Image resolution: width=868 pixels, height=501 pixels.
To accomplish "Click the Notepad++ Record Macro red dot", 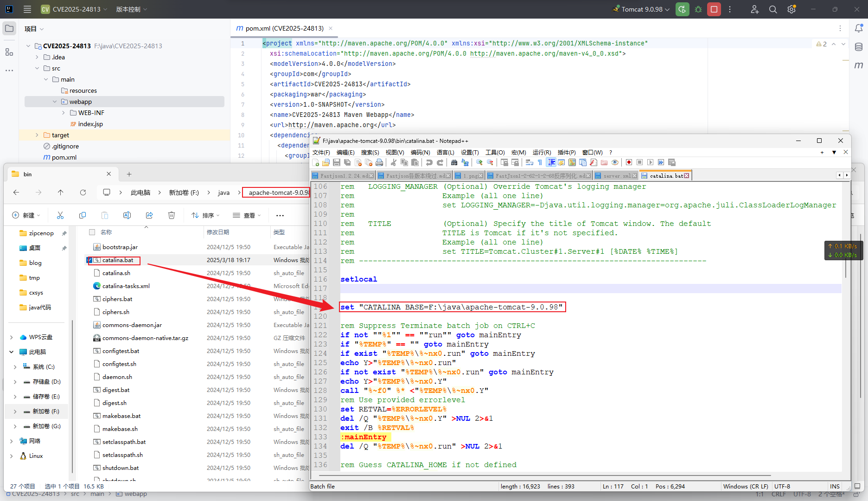I will [629, 162].
